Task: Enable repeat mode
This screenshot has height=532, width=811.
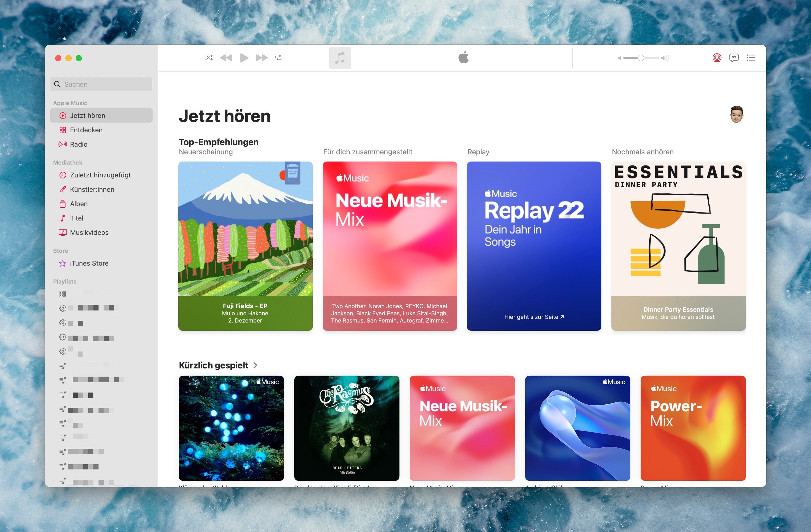Action: 279,58
